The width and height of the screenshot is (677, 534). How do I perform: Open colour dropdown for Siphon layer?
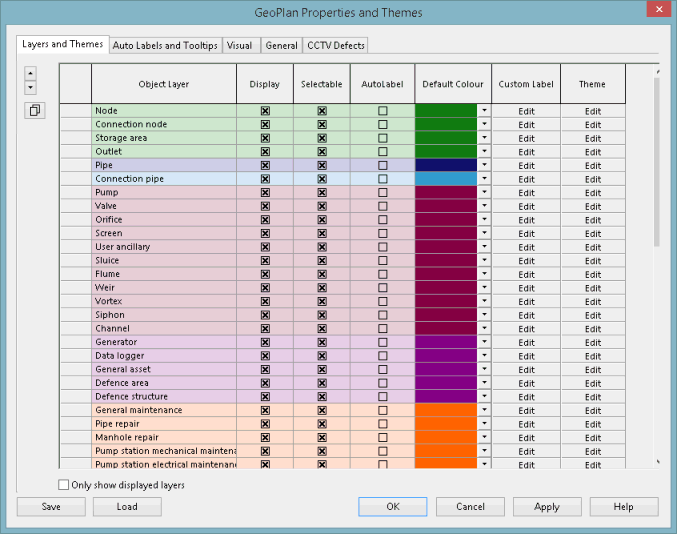(484, 315)
